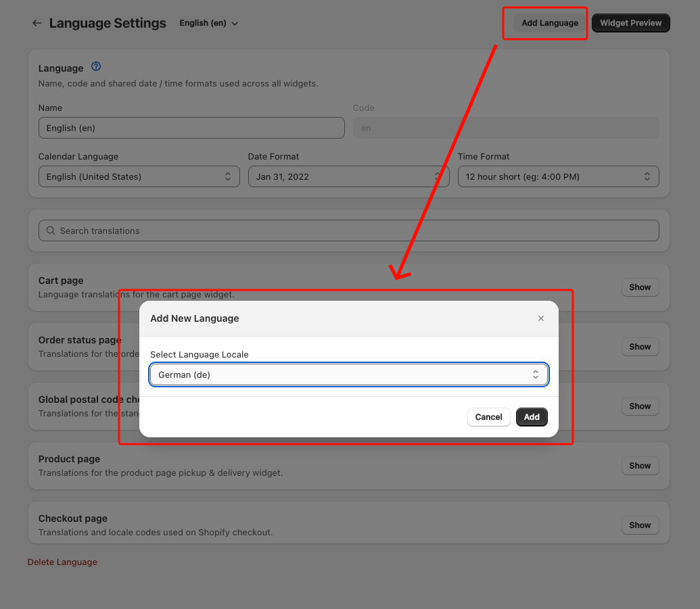Click the Cart page heading
Image resolution: width=700 pixels, height=609 pixels.
[x=61, y=281]
